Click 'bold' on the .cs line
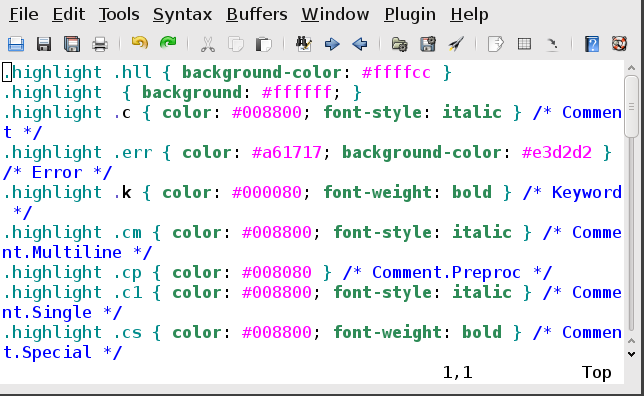The height and width of the screenshot is (396, 644). [x=482, y=333]
